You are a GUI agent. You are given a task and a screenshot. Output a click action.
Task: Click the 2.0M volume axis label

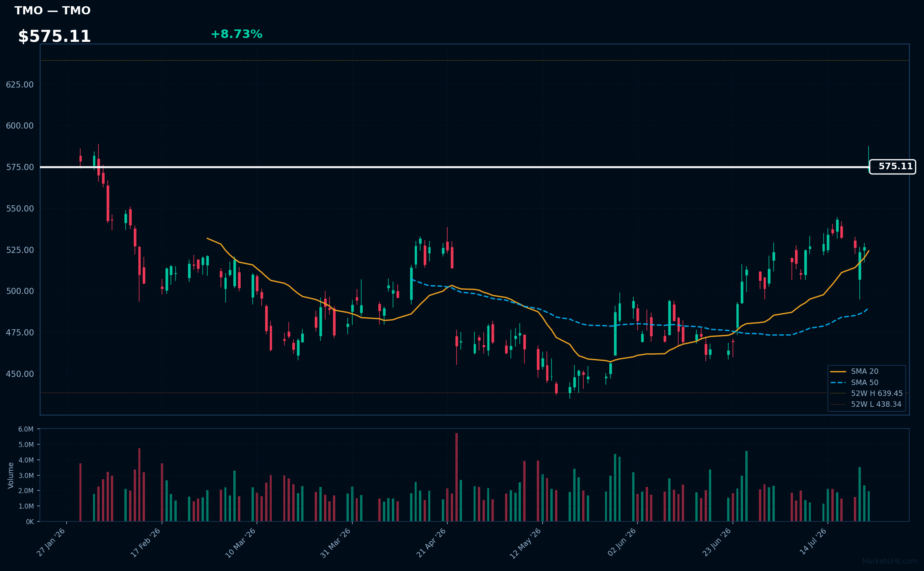(26, 491)
